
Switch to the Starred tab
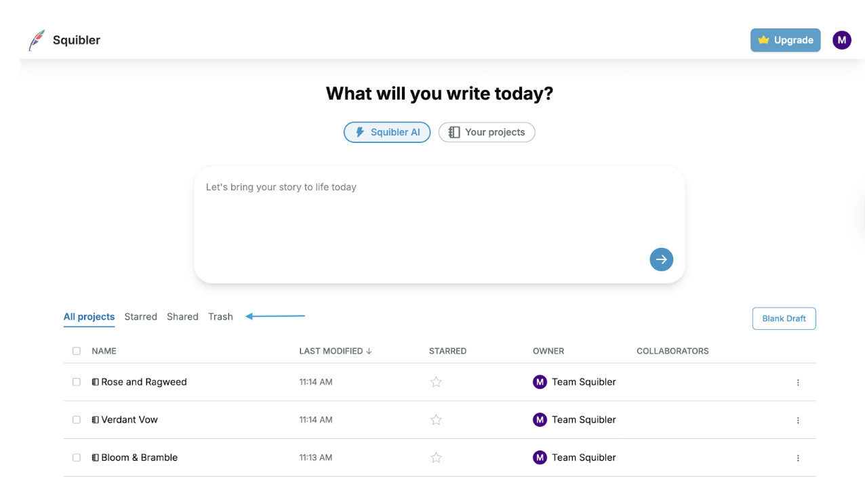pos(140,317)
